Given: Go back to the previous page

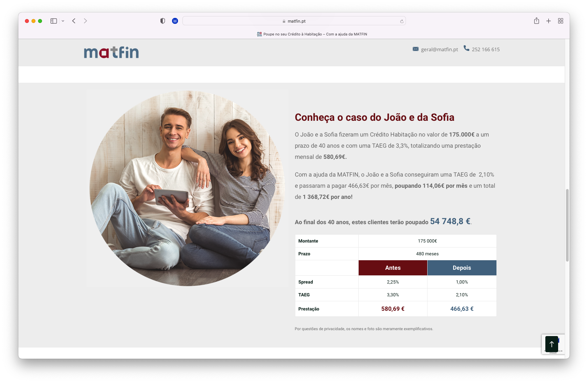Looking at the screenshot, I should pyautogui.click(x=74, y=21).
